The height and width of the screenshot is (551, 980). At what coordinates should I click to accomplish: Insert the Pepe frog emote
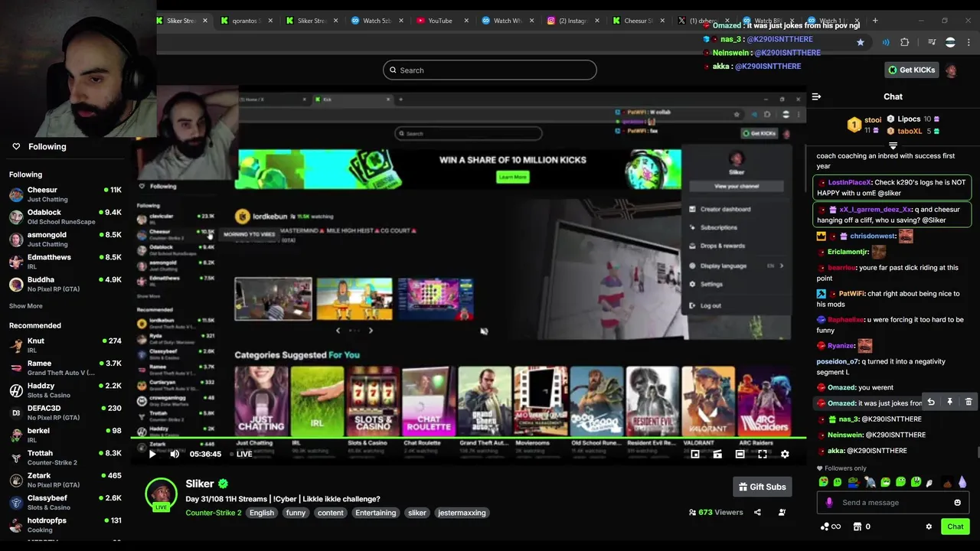tap(854, 482)
